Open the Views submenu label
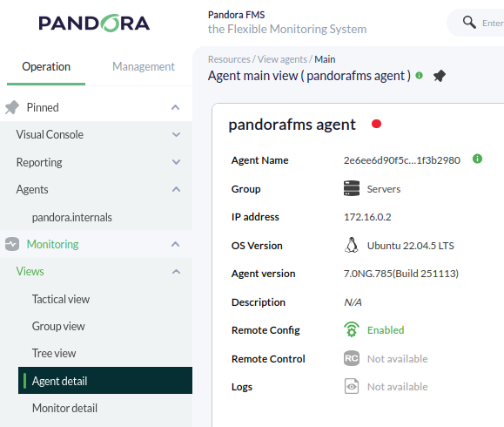This screenshot has width=504, height=427. [x=30, y=272]
